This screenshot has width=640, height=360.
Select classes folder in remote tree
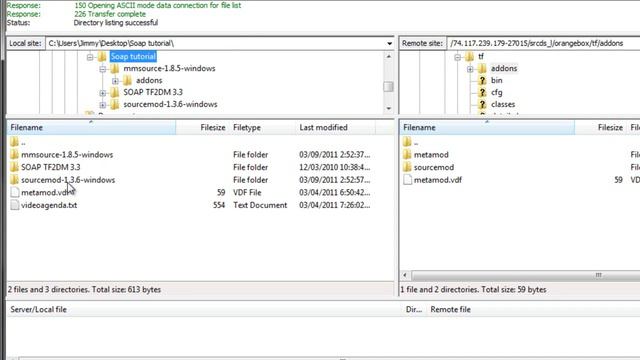click(503, 104)
